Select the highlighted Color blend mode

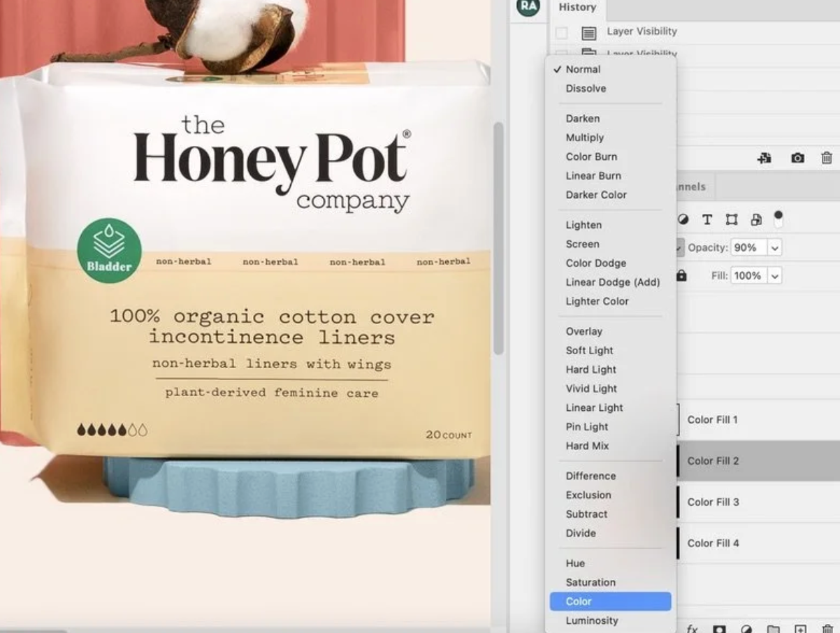(610, 602)
